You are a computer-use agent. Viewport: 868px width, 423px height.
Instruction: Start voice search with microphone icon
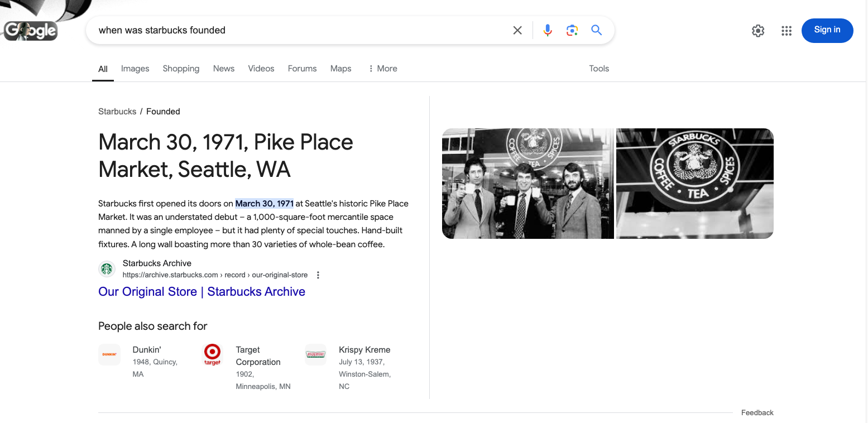[548, 30]
